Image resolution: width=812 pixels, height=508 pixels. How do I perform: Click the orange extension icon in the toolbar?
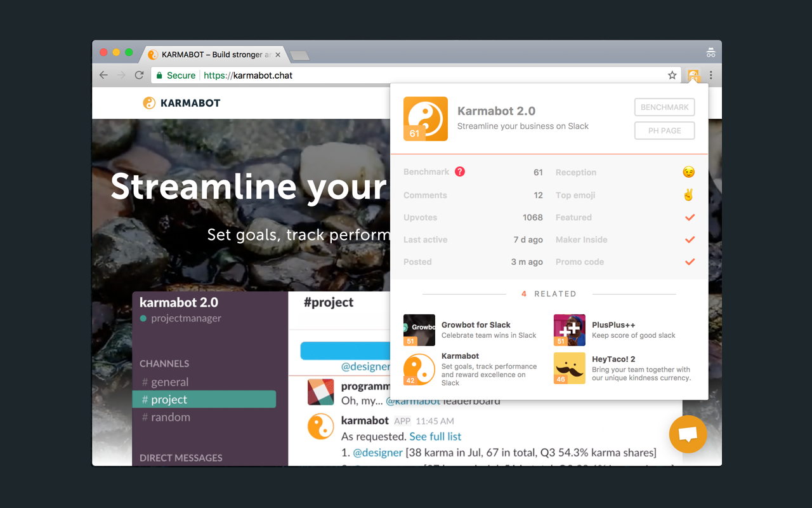(693, 76)
